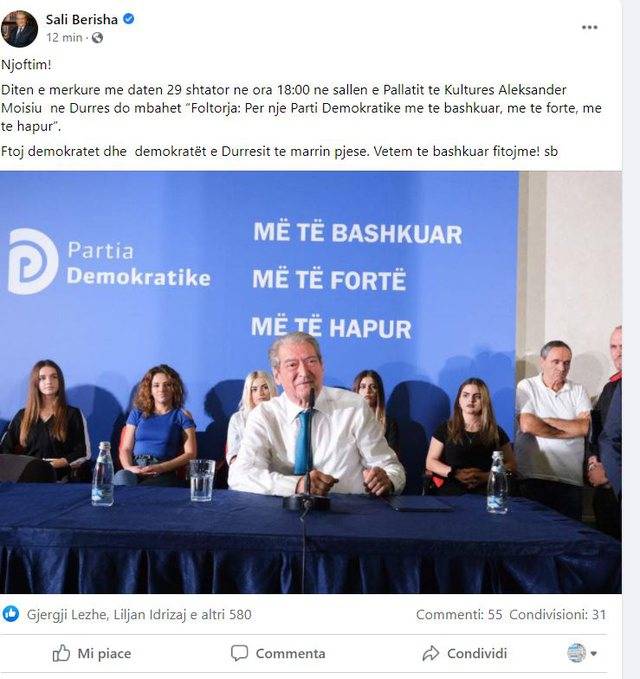Click the Commenta button label
640x679 pixels.
290,653
